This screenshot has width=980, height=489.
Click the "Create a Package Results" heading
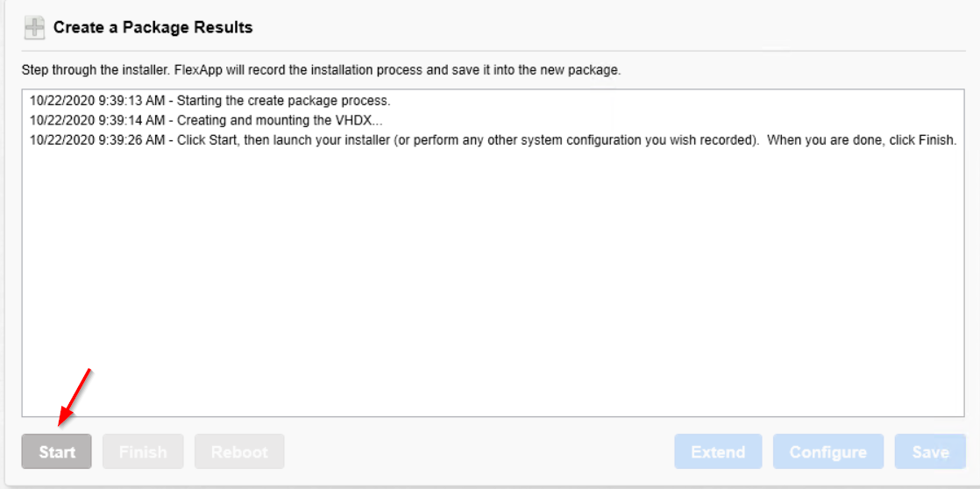click(x=153, y=27)
